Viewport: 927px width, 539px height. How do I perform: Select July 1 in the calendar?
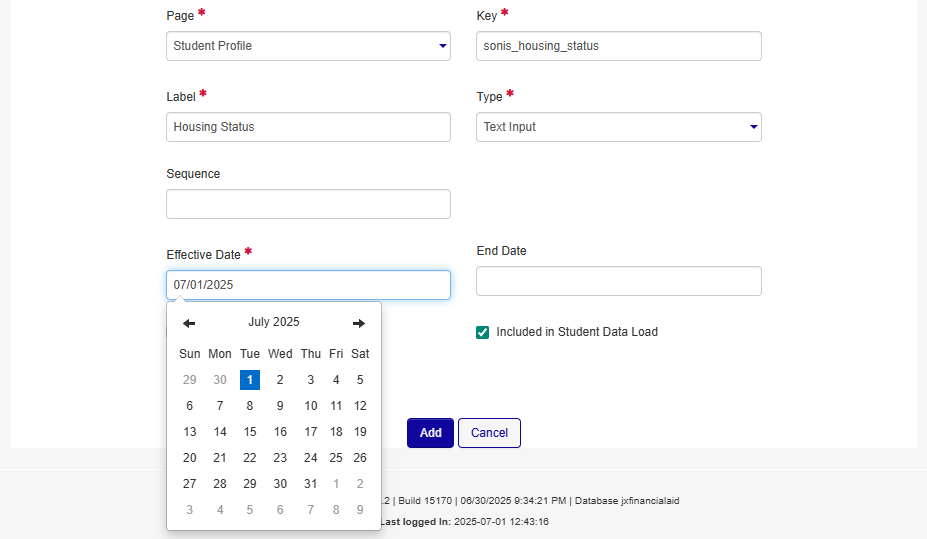[x=250, y=380]
